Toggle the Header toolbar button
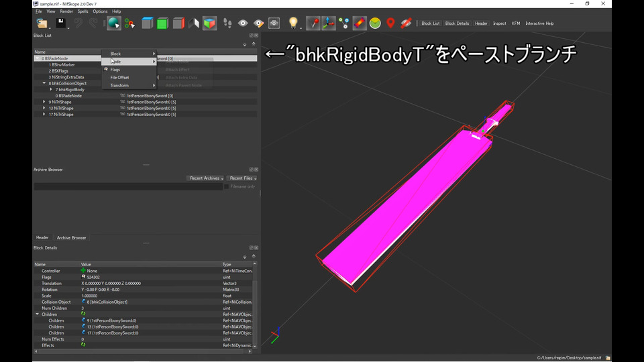 (x=481, y=23)
